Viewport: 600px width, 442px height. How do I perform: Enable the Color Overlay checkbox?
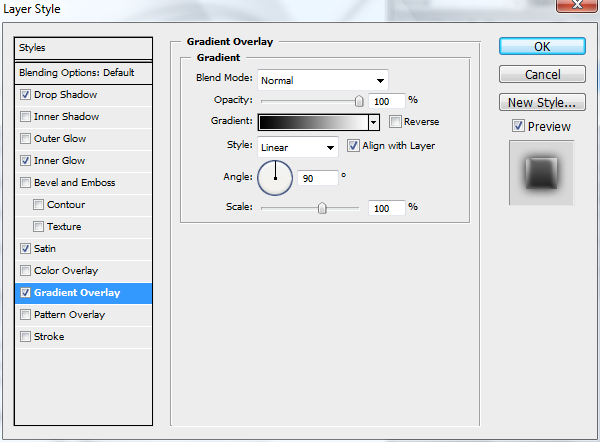(25, 271)
